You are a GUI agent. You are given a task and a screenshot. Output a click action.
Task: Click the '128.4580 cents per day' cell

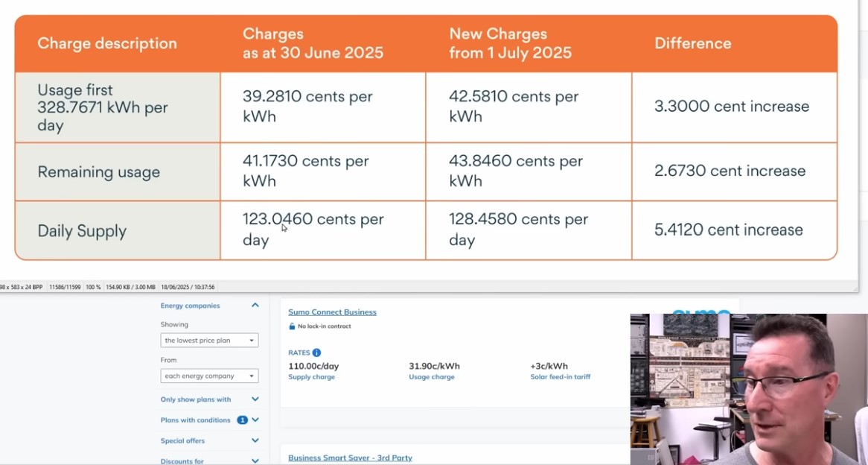pyautogui.click(x=529, y=230)
